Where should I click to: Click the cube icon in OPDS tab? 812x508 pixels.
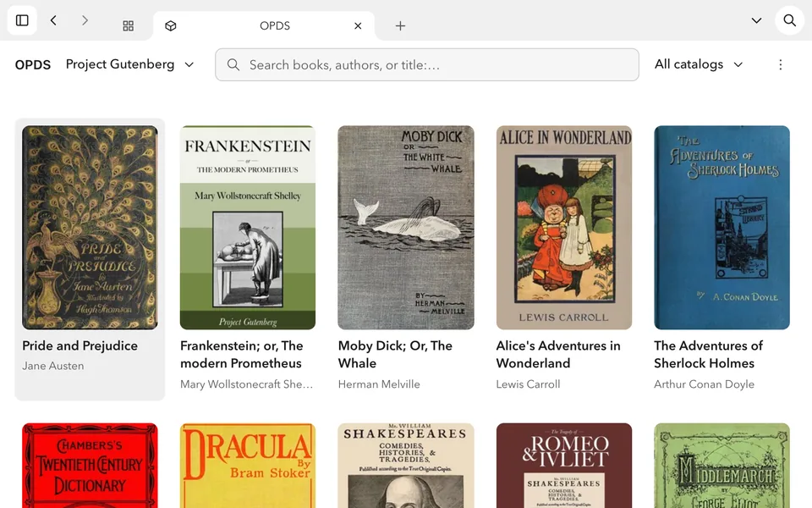(x=170, y=26)
